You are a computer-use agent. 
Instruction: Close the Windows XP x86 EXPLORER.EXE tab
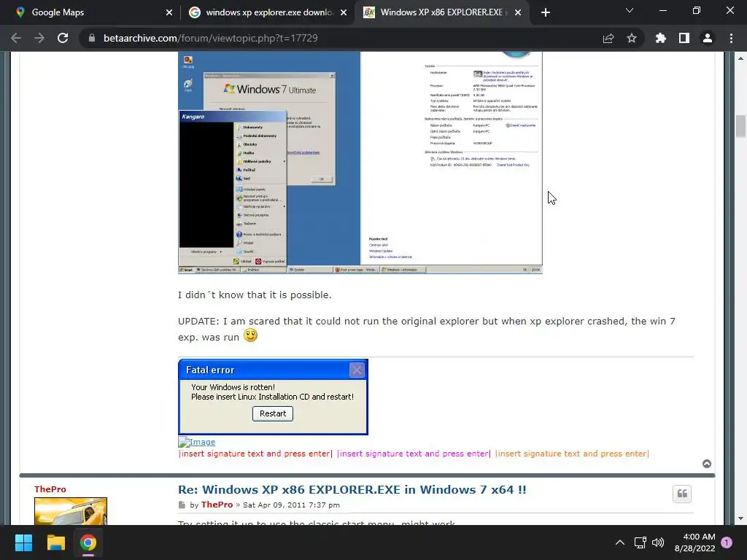click(518, 12)
